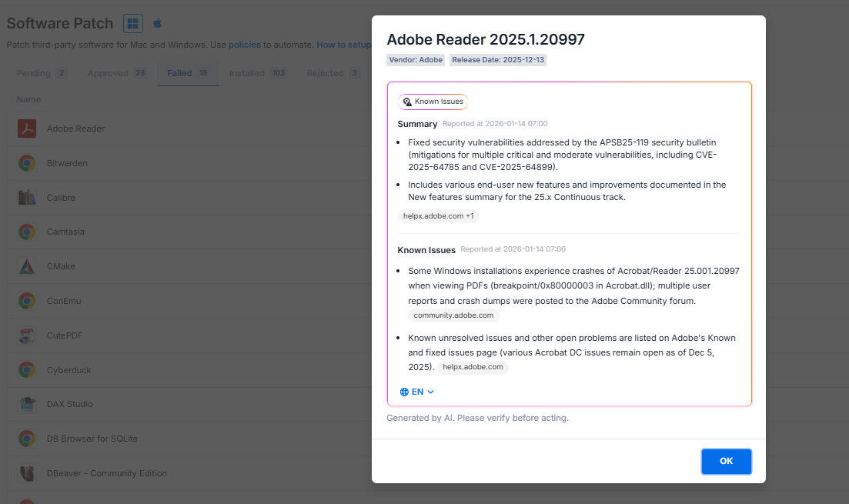
Task: Click the globe language icon
Action: point(404,392)
